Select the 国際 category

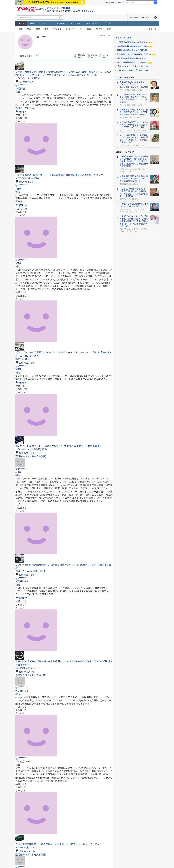pos(38,29)
